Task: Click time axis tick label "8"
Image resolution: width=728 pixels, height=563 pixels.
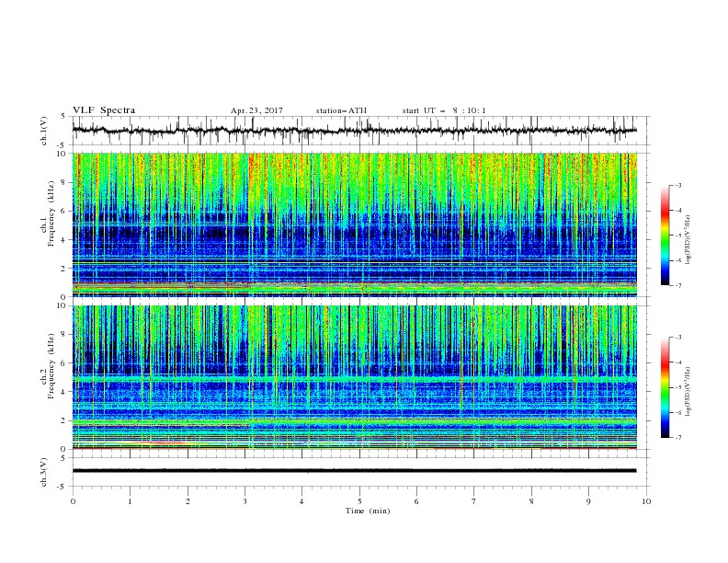Action: pos(531,501)
